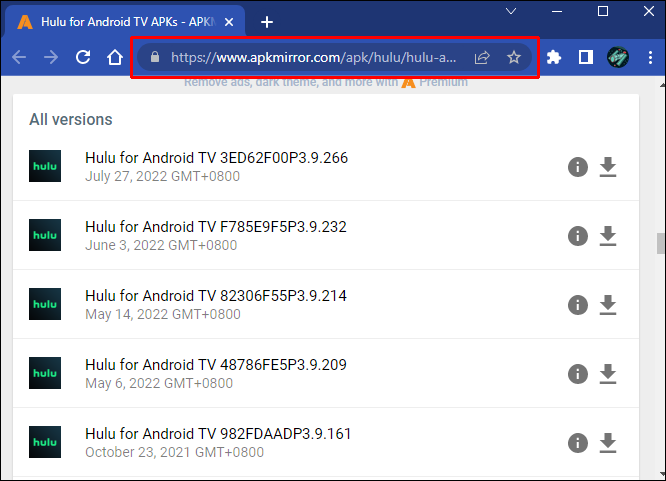Click Hulu thumbnail for June 3, 2022 release
The image size is (666, 481).
coord(45,235)
